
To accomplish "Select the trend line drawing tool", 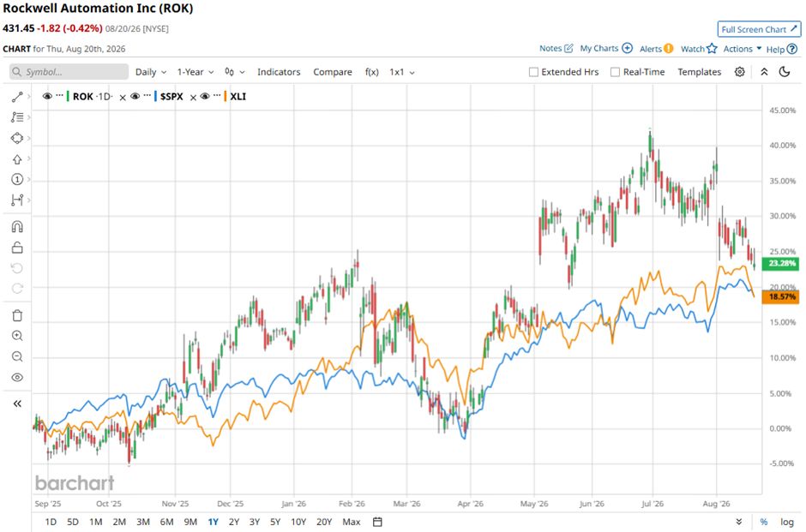I will coord(17,97).
